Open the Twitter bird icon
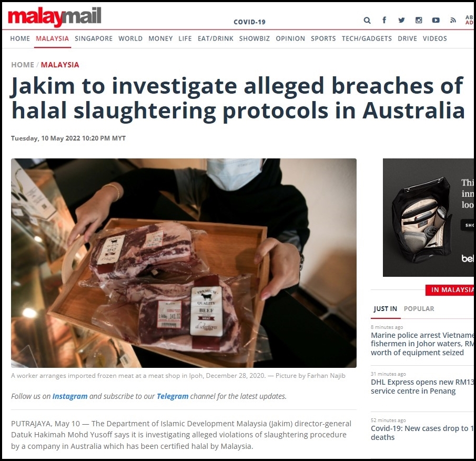476x461 pixels. (401, 20)
